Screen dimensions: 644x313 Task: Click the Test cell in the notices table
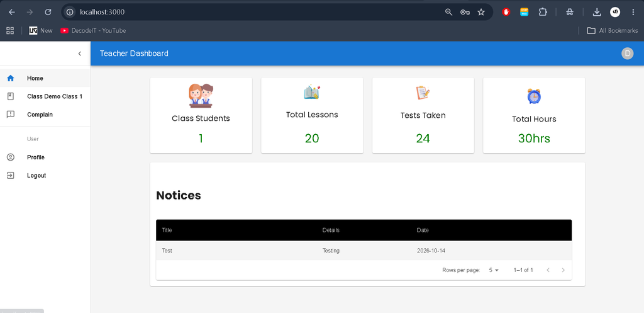pos(167,251)
